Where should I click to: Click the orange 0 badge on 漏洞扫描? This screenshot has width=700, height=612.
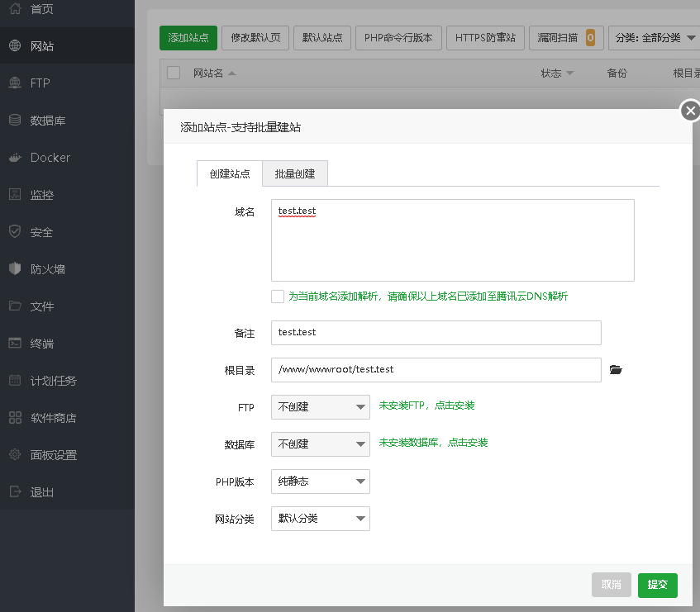(590, 38)
